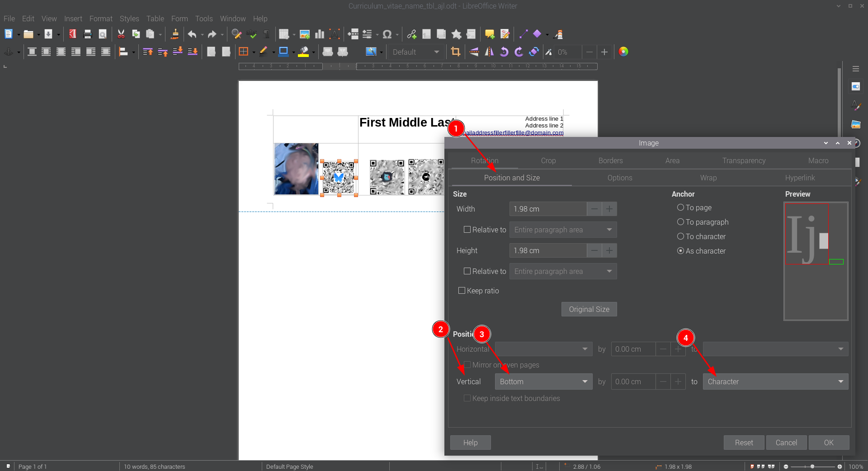Click the Insert Chart icon
This screenshot has width=868, height=471.
tap(320, 34)
